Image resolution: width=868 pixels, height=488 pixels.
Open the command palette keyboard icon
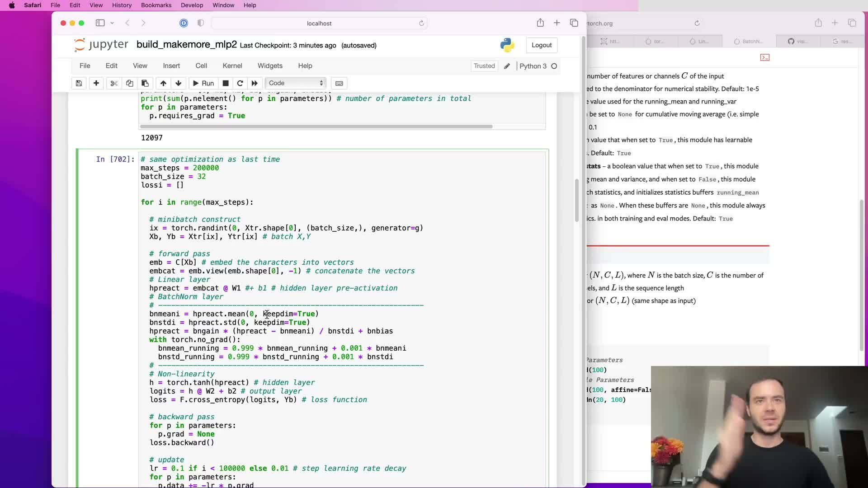pyautogui.click(x=339, y=83)
